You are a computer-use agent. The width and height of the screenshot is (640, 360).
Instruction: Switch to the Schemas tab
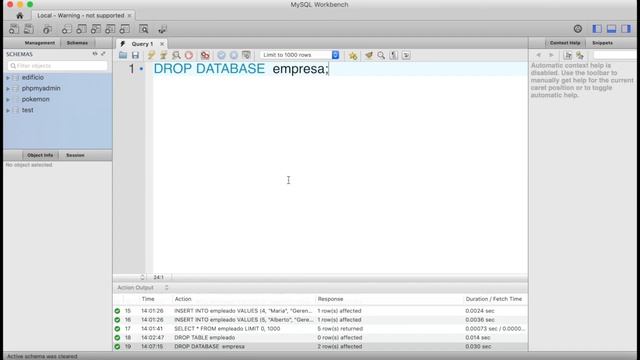[77, 43]
